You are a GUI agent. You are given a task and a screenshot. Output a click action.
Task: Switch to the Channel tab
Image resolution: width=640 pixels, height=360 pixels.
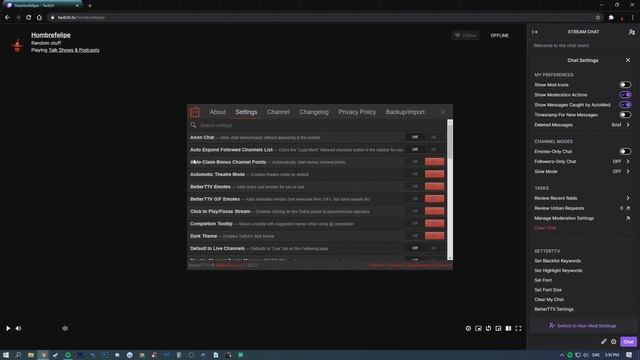tap(278, 112)
